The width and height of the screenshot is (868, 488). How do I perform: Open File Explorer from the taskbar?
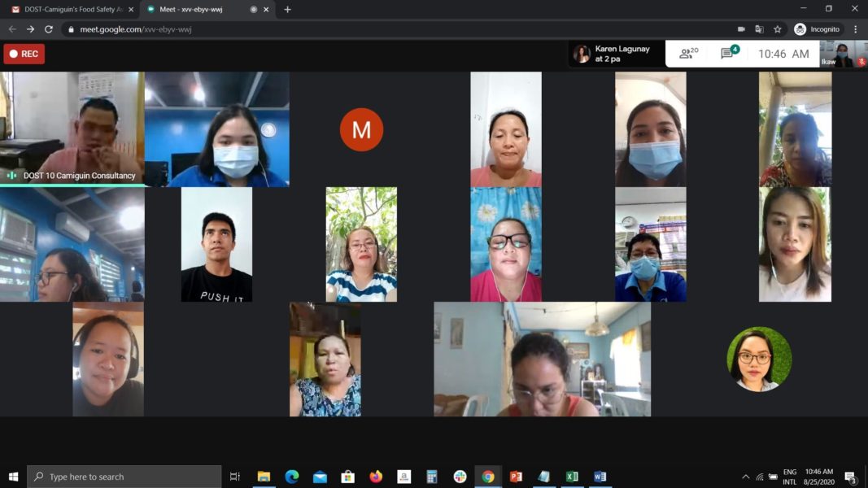[x=264, y=477]
